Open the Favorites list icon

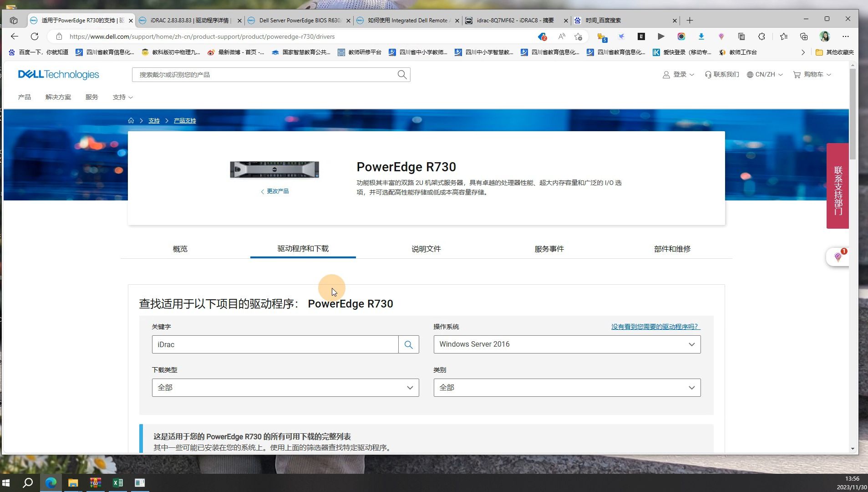[x=783, y=36]
